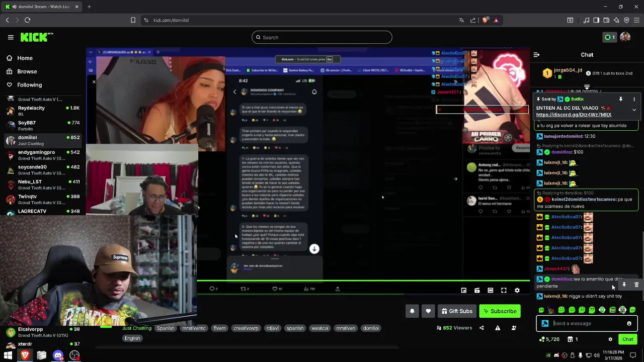Pin the domidios message with the pin icon
This screenshot has width=644, height=362.
point(624,285)
